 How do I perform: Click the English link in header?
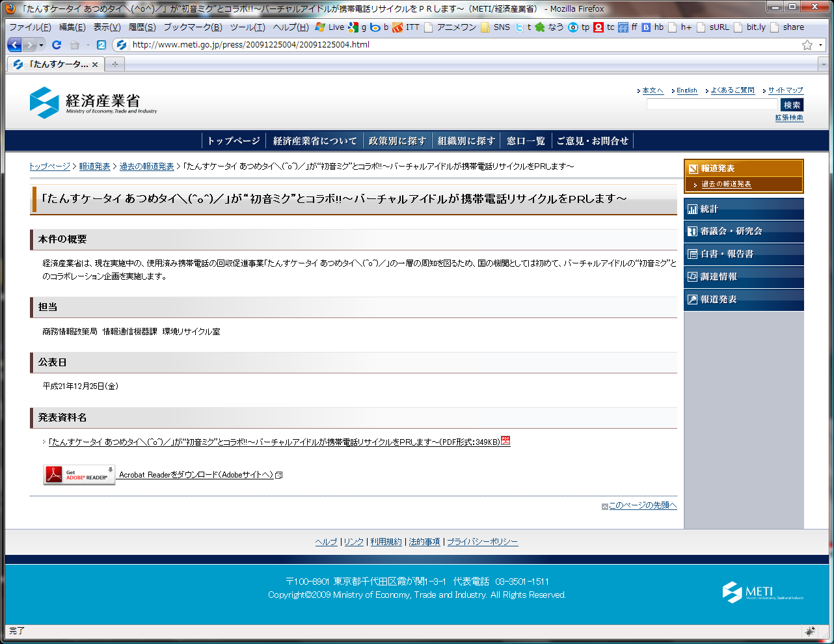pos(686,90)
